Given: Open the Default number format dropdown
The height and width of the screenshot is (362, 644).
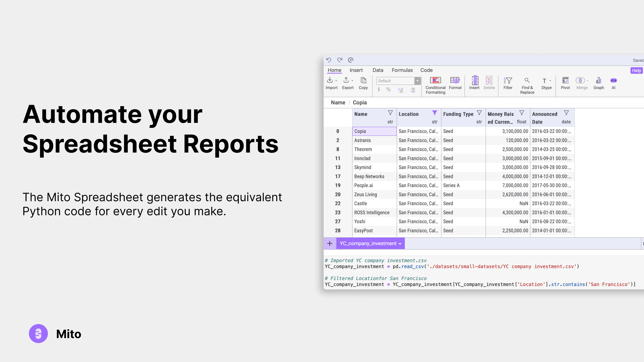Looking at the screenshot, I should tap(399, 81).
